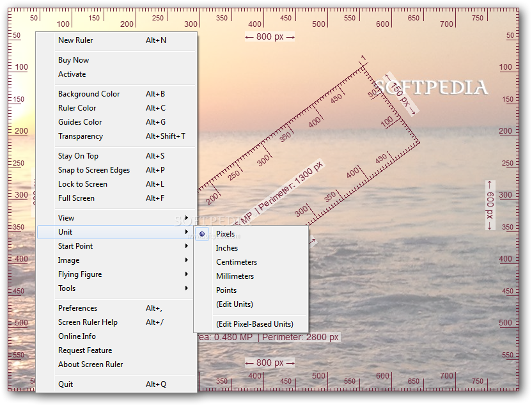The width and height of the screenshot is (532, 406).
Task: Open the Transparency option
Action: 116,136
